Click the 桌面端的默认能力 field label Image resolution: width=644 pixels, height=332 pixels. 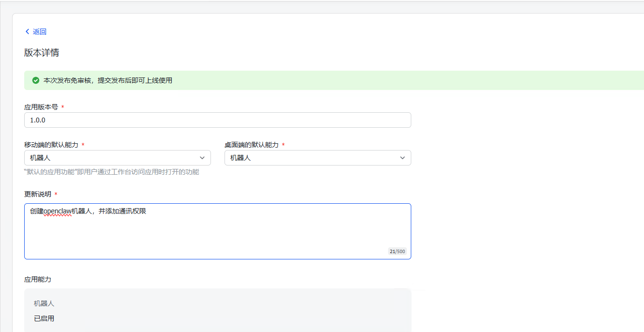click(x=252, y=145)
